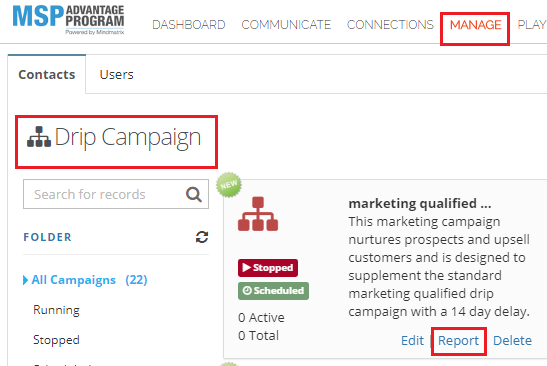547x366 pixels.
Task: Click the green Scheduled status badge
Action: pyautogui.click(x=274, y=291)
